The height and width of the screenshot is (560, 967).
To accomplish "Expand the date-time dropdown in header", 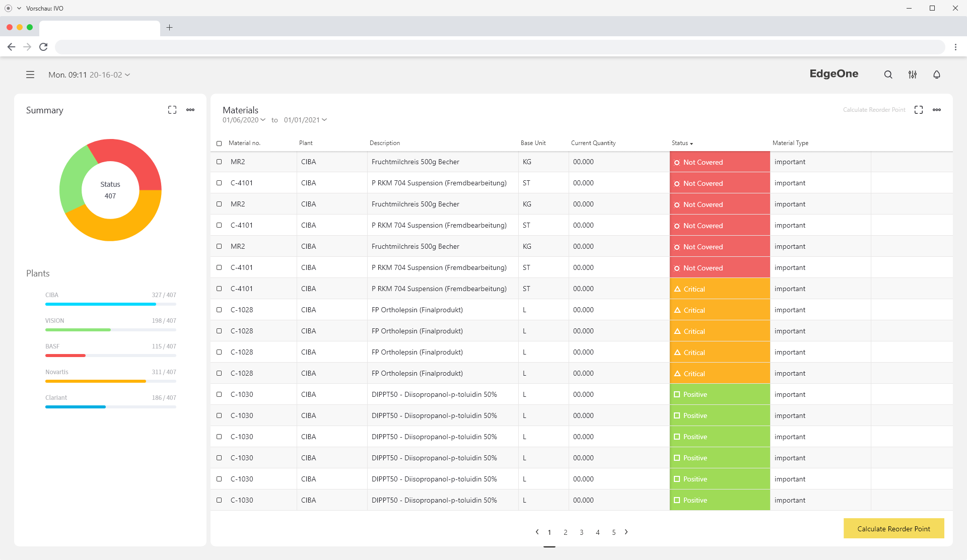I will [128, 75].
